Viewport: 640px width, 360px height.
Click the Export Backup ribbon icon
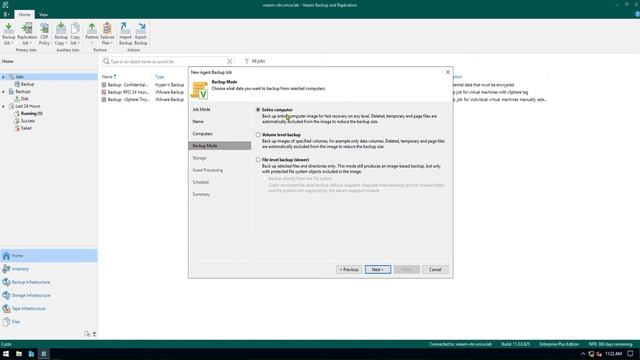point(140,34)
